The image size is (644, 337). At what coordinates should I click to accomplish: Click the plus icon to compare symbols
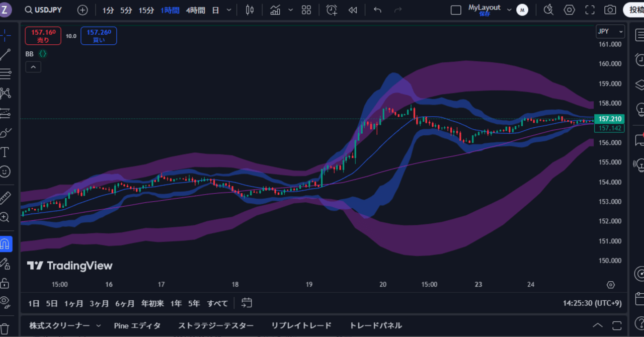click(x=83, y=10)
